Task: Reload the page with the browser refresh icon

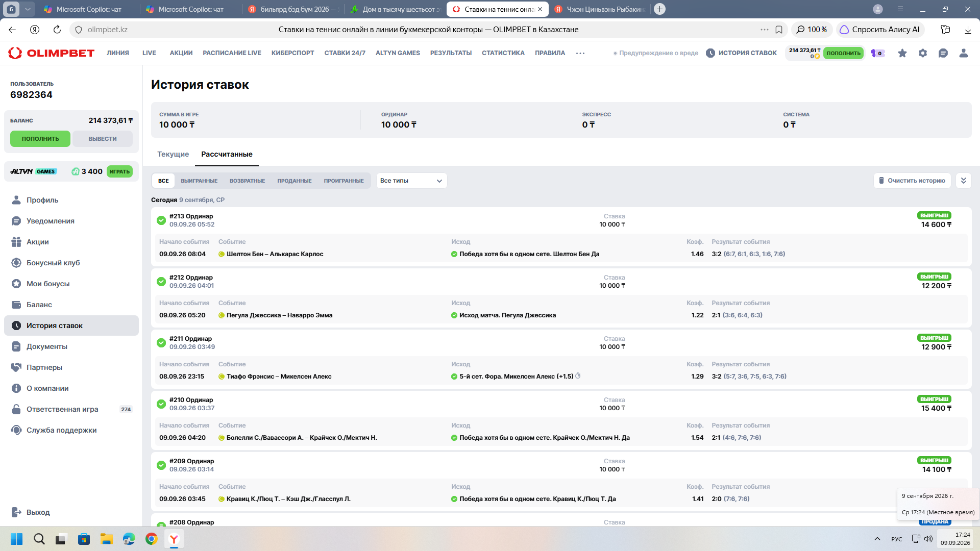Action: pyautogui.click(x=57, y=30)
